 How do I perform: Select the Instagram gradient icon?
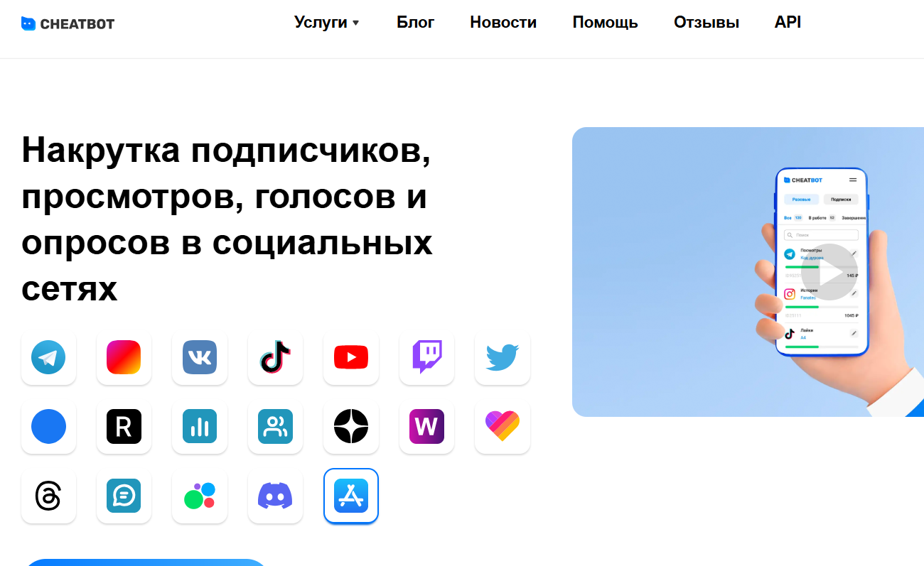click(124, 357)
